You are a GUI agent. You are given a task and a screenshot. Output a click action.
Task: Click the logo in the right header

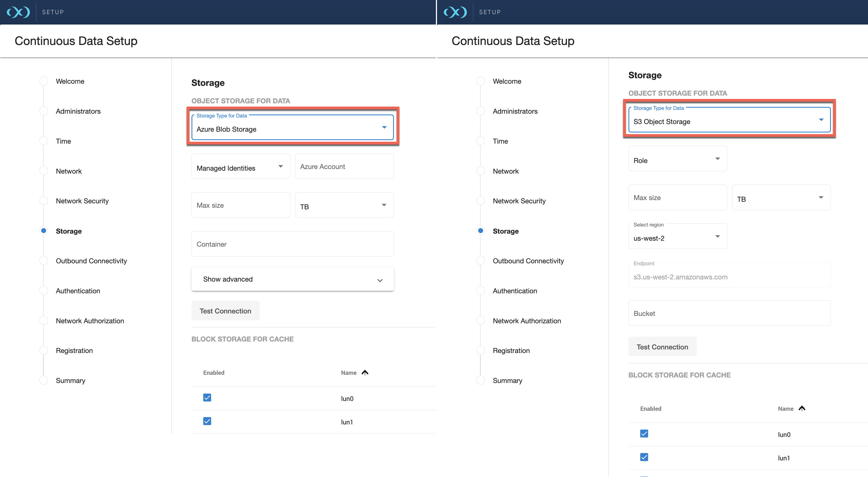tap(455, 12)
